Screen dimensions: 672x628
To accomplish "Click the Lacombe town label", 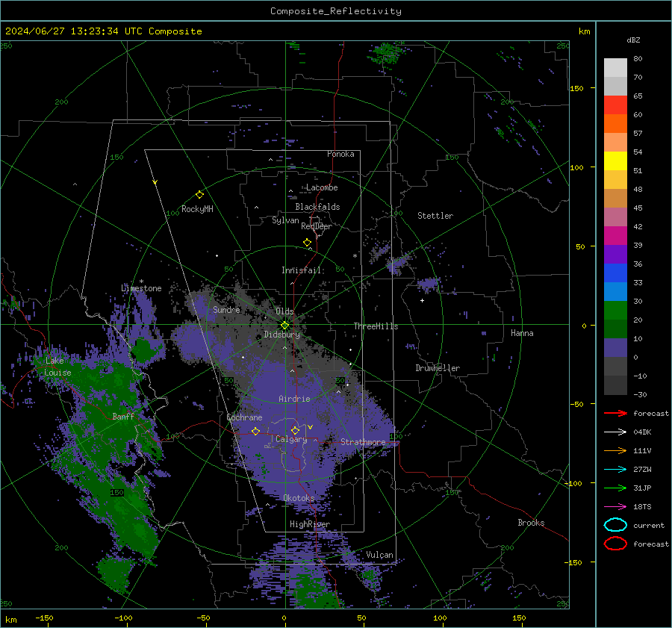I will [x=322, y=187].
